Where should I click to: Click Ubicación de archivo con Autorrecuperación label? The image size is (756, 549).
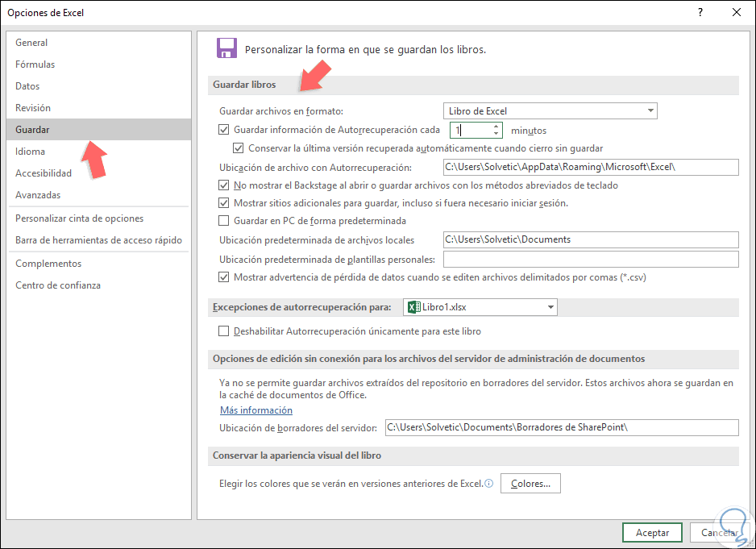(x=315, y=168)
